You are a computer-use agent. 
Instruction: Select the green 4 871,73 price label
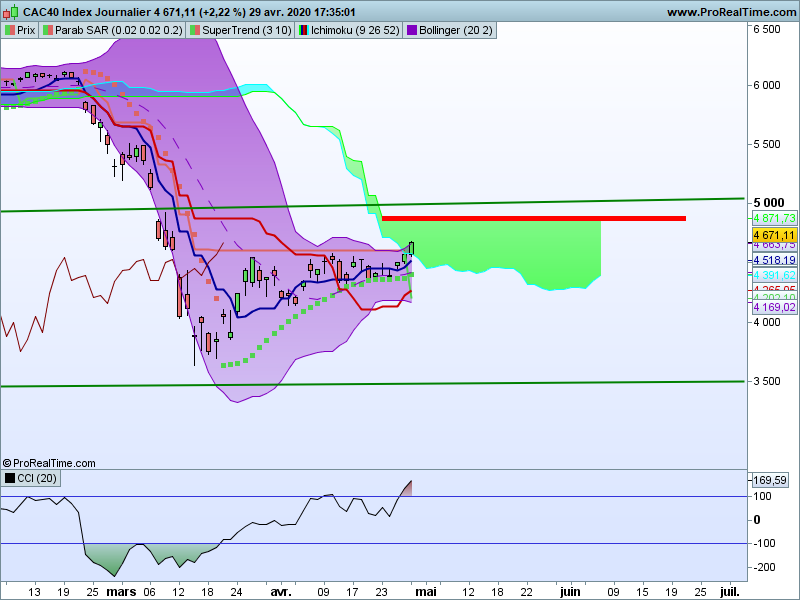pos(774,218)
